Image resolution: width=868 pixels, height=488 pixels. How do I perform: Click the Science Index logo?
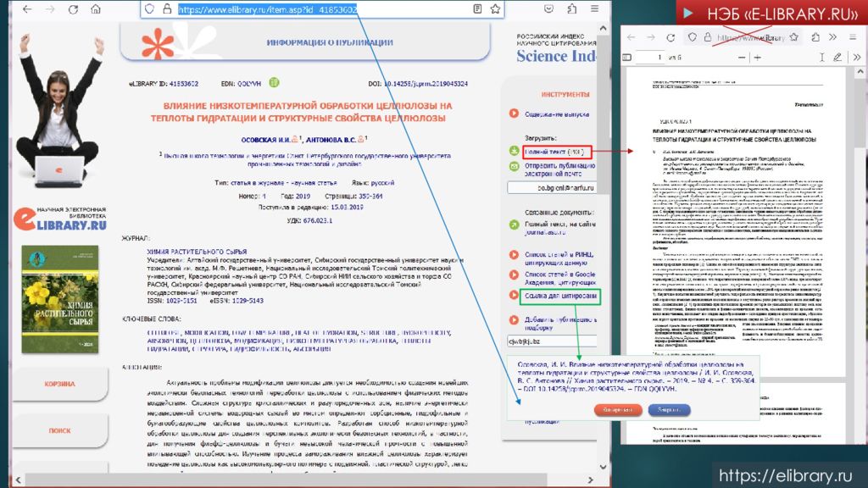click(x=556, y=55)
